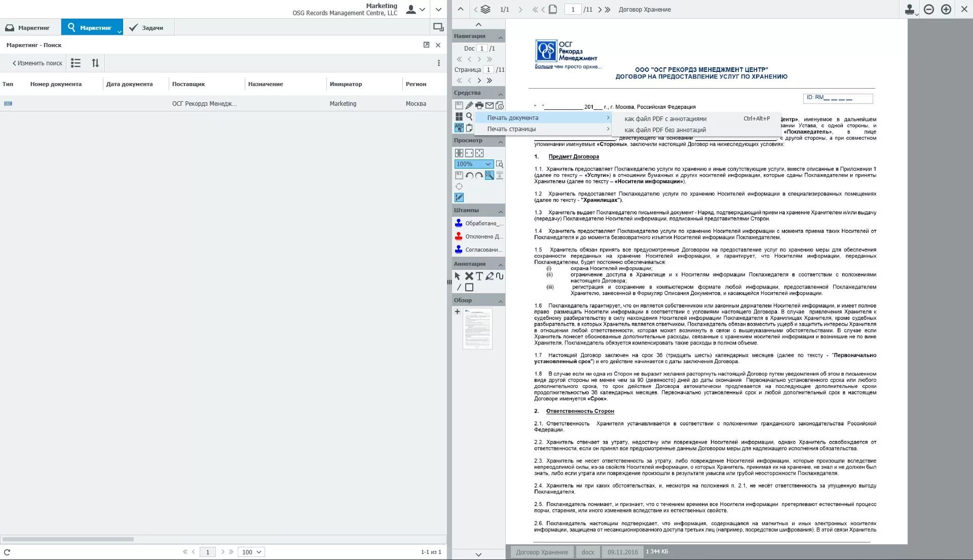This screenshot has width=973, height=560.
Task: Click the print icon in Средства panel
Action: coord(479,105)
